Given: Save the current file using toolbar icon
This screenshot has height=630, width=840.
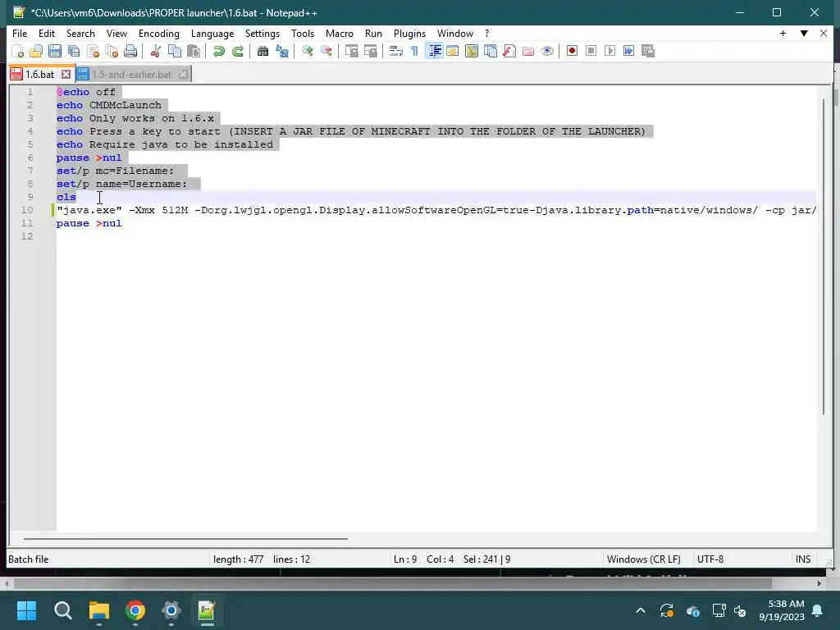Looking at the screenshot, I should coord(55,51).
